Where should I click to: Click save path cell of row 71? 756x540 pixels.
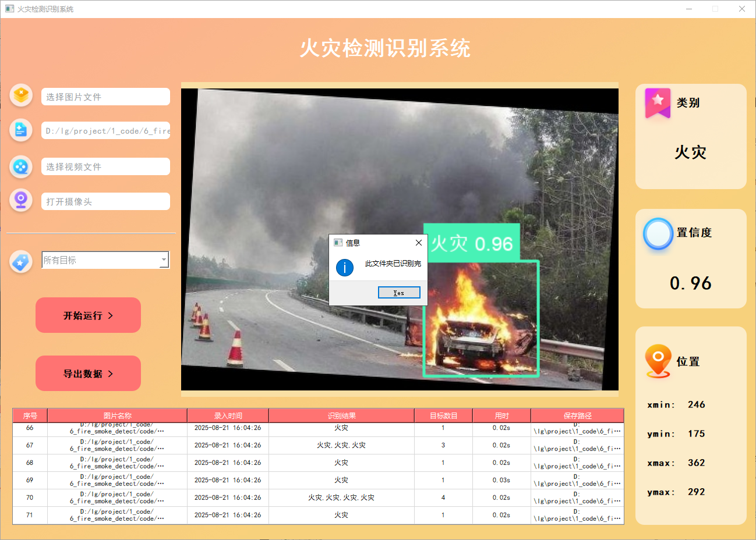point(577,515)
